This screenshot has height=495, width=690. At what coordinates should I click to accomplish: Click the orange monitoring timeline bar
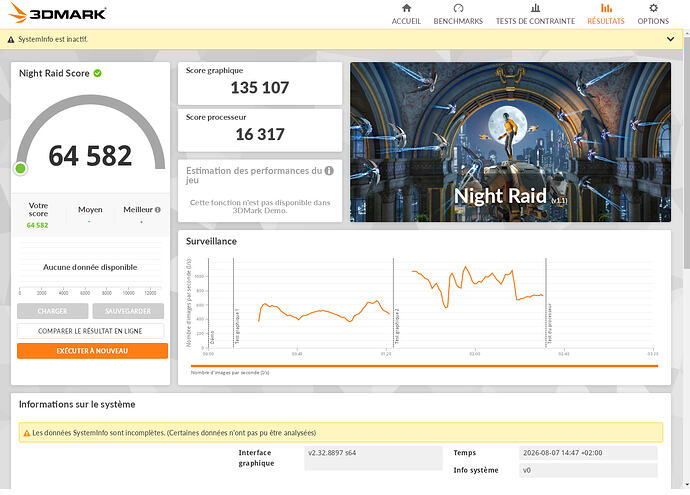coord(424,366)
